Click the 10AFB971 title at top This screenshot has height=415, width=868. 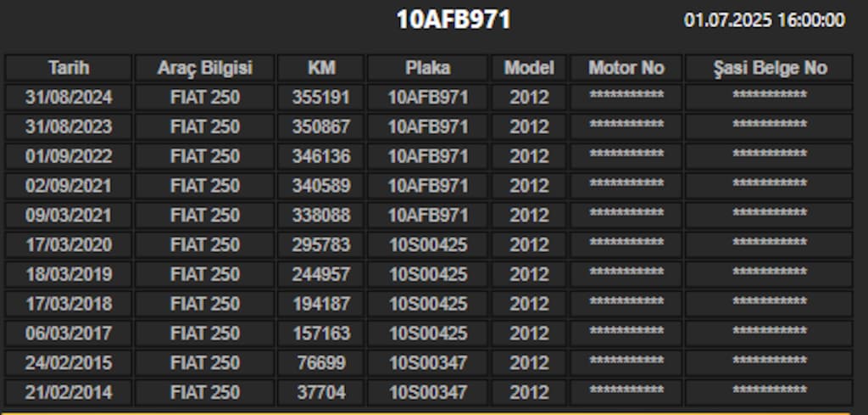pyautogui.click(x=453, y=20)
